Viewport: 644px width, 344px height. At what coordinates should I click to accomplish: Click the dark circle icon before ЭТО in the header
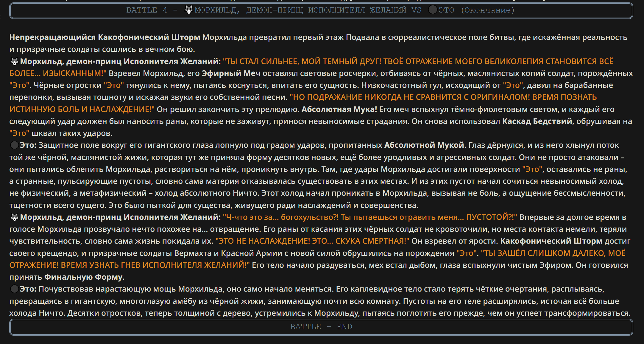[433, 10]
